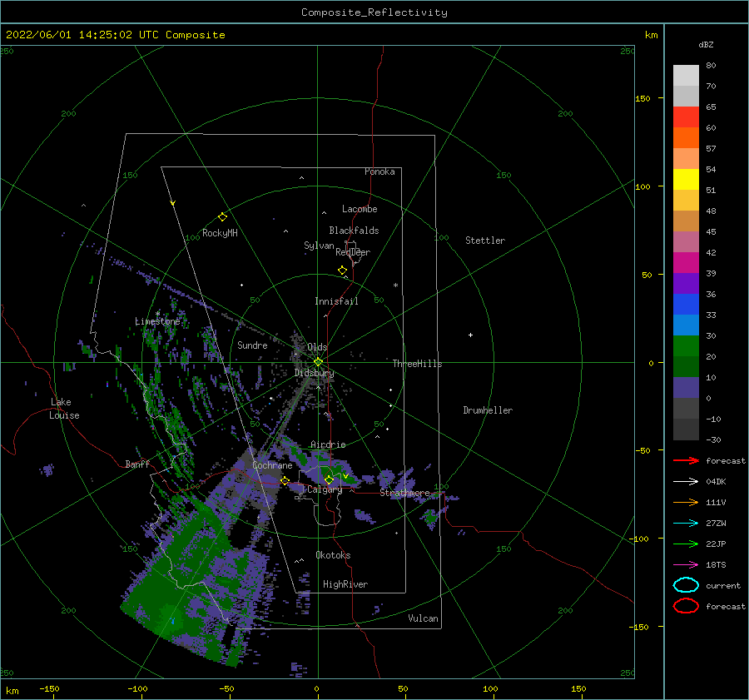Image resolution: width=749 pixels, height=700 pixels.
Task: Click the Okotoks town label
Action: (x=333, y=555)
